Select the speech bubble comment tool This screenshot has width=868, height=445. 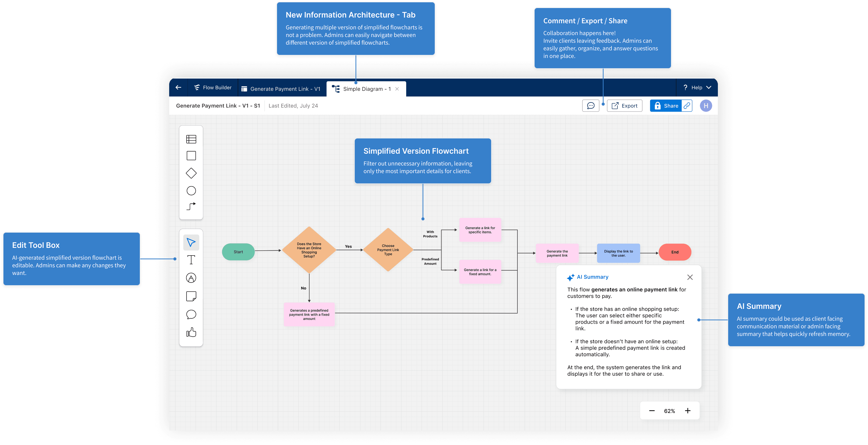click(x=191, y=315)
